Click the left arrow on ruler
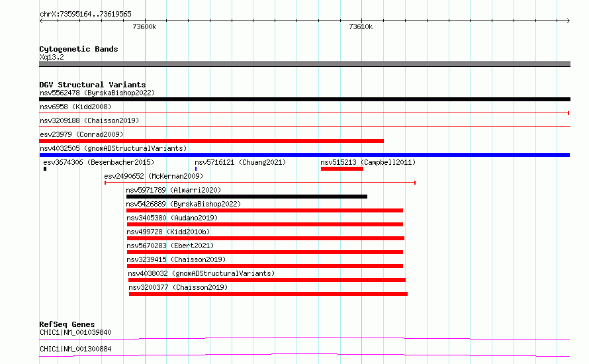The height and width of the screenshot is (364, 589). tap(41, 21)
